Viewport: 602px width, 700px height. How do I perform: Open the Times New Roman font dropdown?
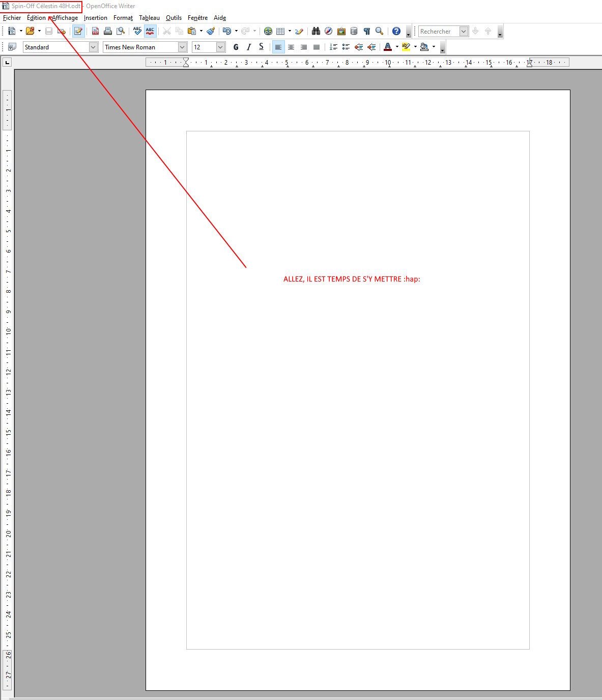[x=182, y=47]
